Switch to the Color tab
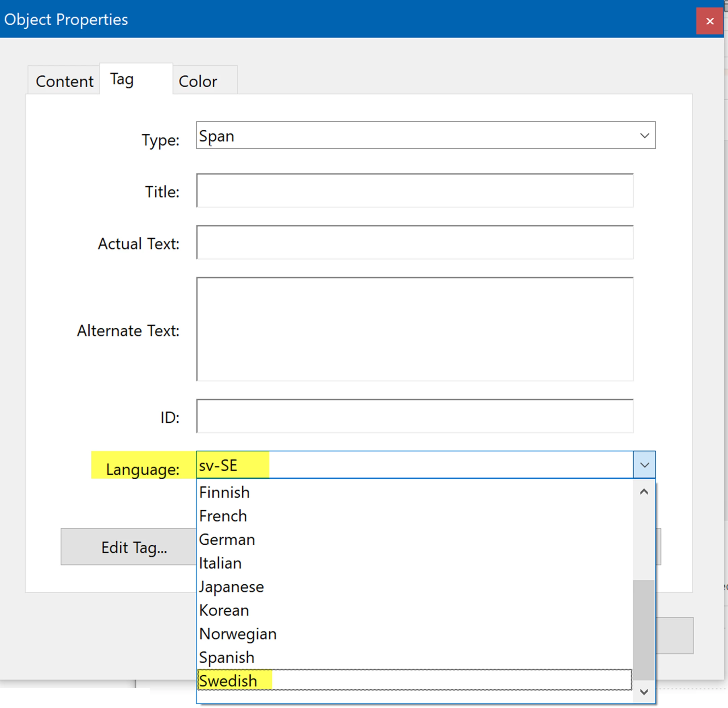 198,81
